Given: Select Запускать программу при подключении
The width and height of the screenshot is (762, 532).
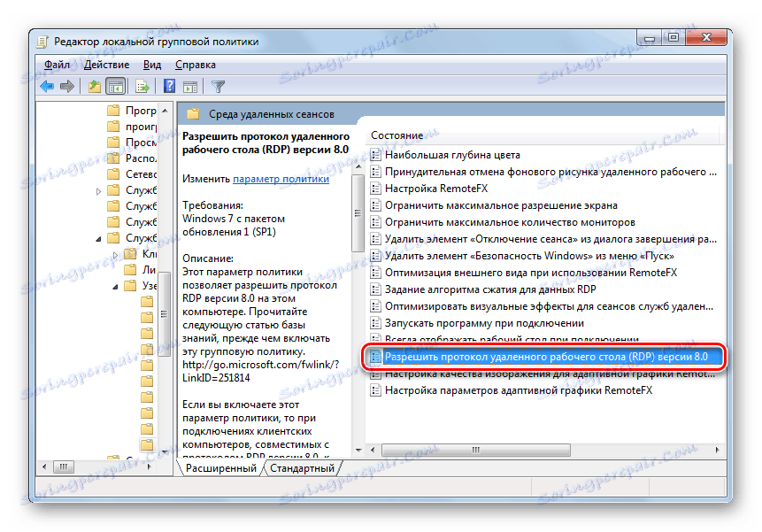Looking at the screenshot, I should coord(484,323).
